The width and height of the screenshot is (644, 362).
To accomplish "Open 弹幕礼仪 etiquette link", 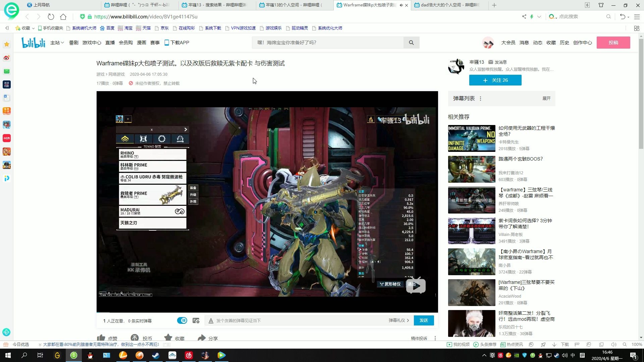I will 399,320.
